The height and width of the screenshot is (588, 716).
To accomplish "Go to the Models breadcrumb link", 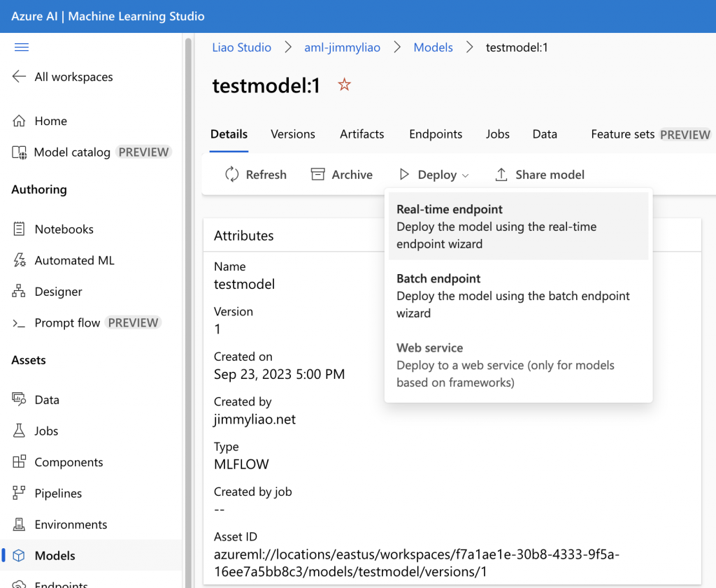I will 433,48.
